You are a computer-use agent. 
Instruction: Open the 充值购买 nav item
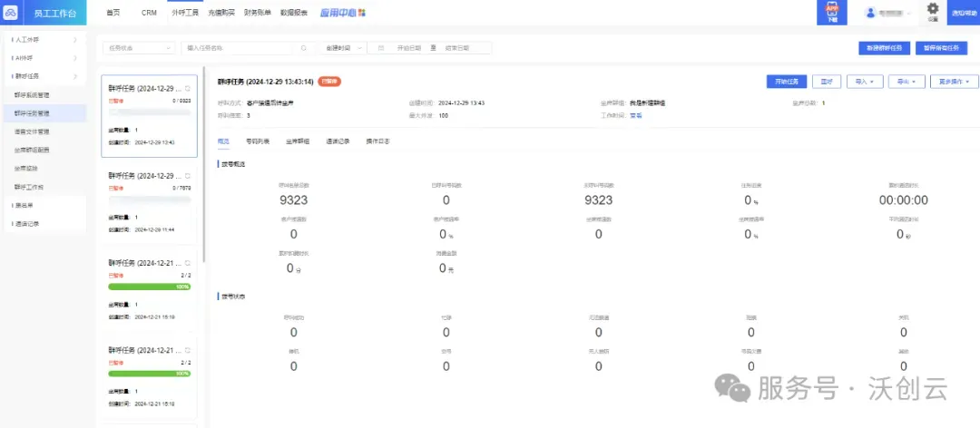click(x=221, y=13)
